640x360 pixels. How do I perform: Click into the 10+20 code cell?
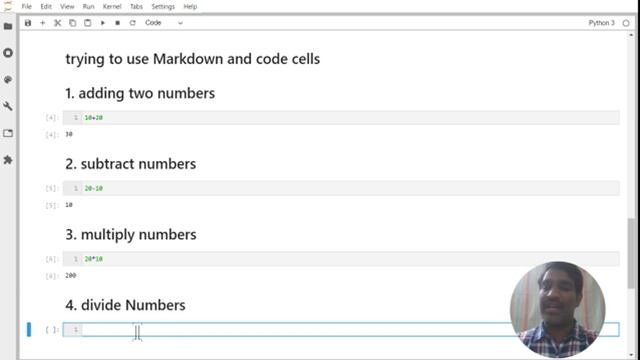tap(341, 118)
